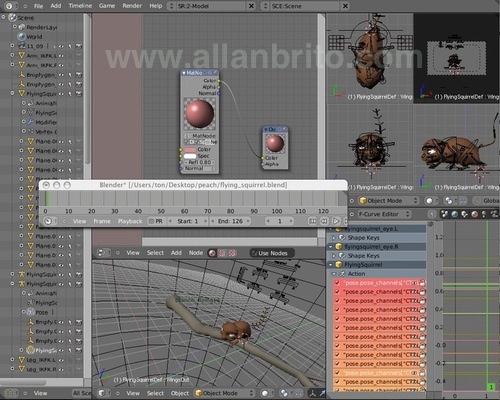Open the SCE:Scene scene selector

click(265, 6)
